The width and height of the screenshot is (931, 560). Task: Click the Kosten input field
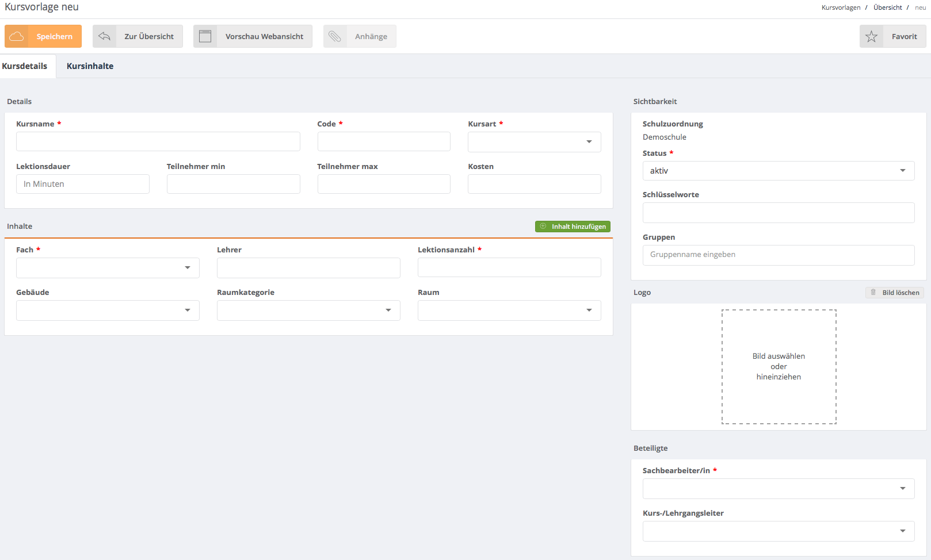[x=535, y=184]
